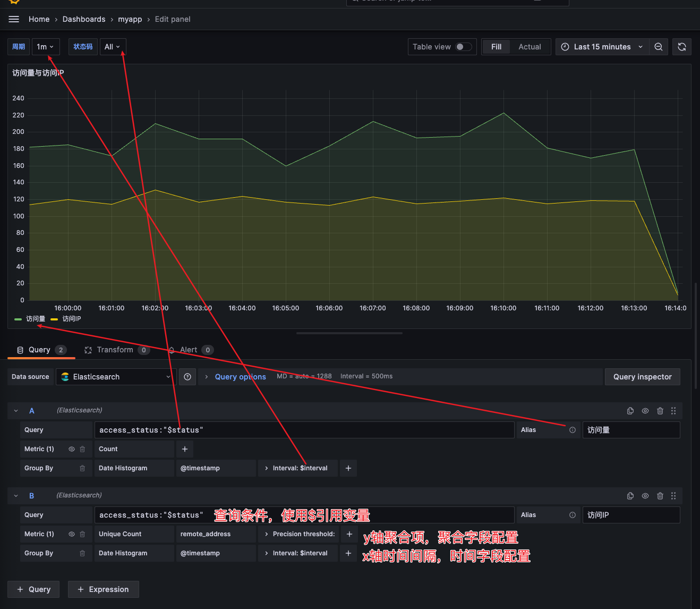Screen dimensions: 700x609
Task: Open the Elasticsearch data source dropdown
Action: (116, 377)
